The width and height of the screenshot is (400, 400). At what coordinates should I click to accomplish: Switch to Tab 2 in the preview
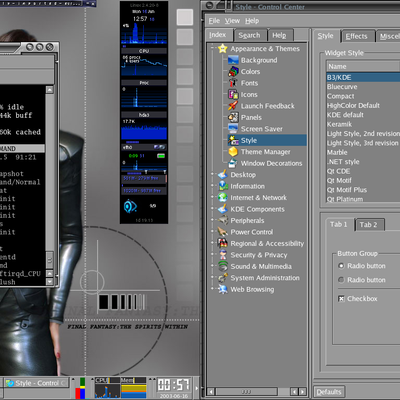click(x=369, y=225)
